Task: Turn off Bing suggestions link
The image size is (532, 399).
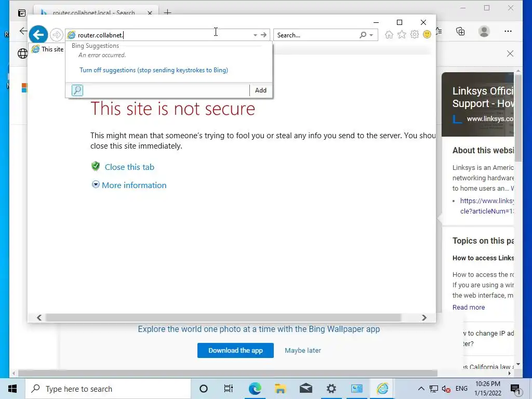Action: 154,70
